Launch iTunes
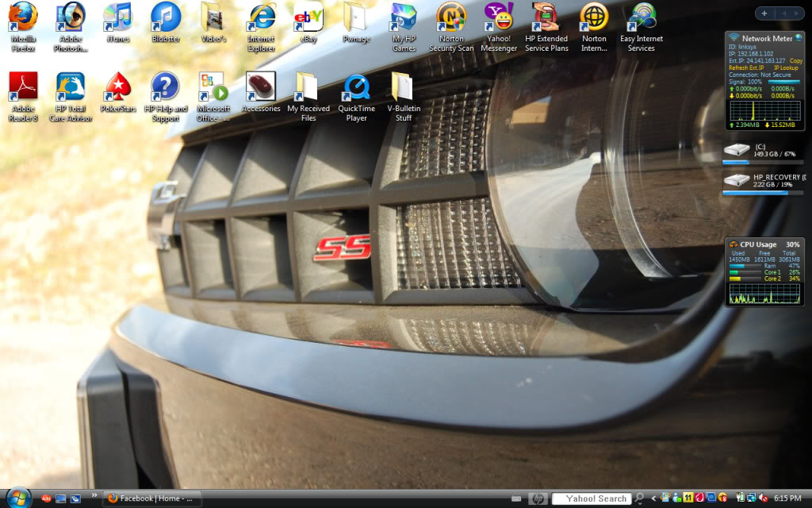Image resolution: width=812 pixels, height=508 pixels. [x=117, y=17]
